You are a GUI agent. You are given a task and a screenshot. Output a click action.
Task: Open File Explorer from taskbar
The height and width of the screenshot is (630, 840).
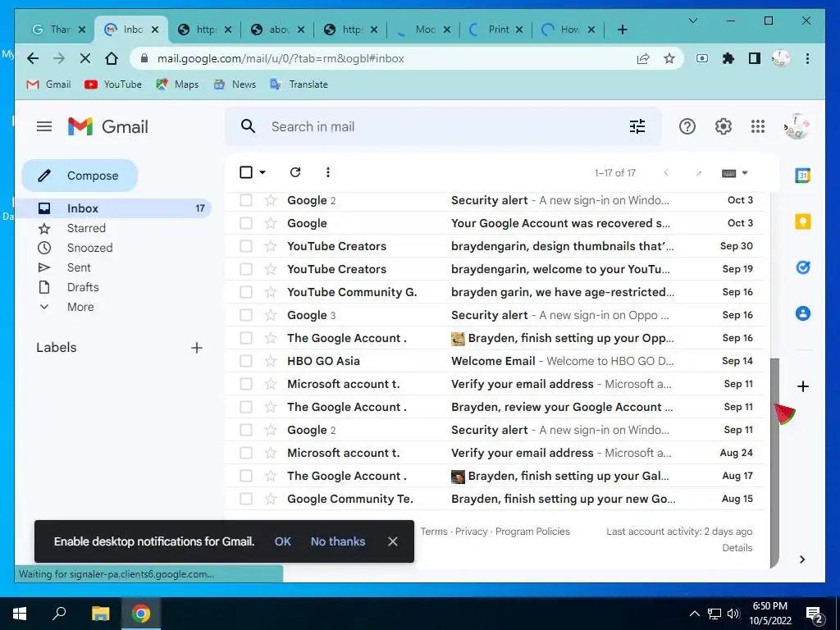point(100,614)
